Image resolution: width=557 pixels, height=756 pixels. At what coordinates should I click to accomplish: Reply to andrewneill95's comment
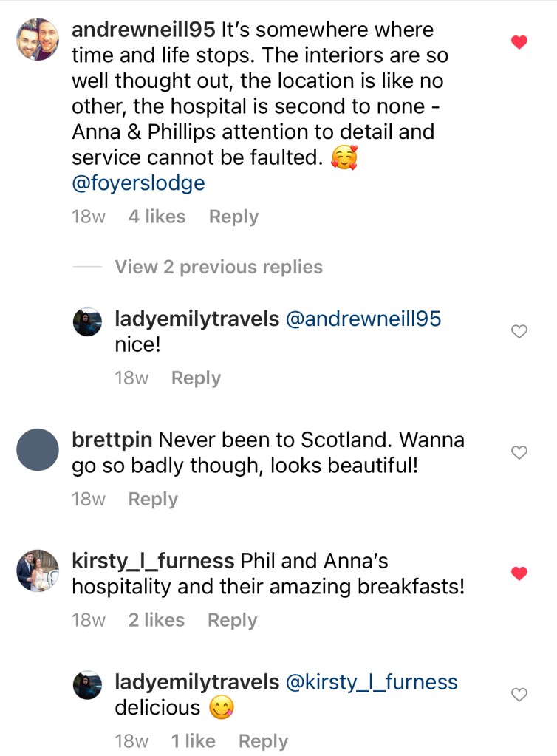(233, 217)
